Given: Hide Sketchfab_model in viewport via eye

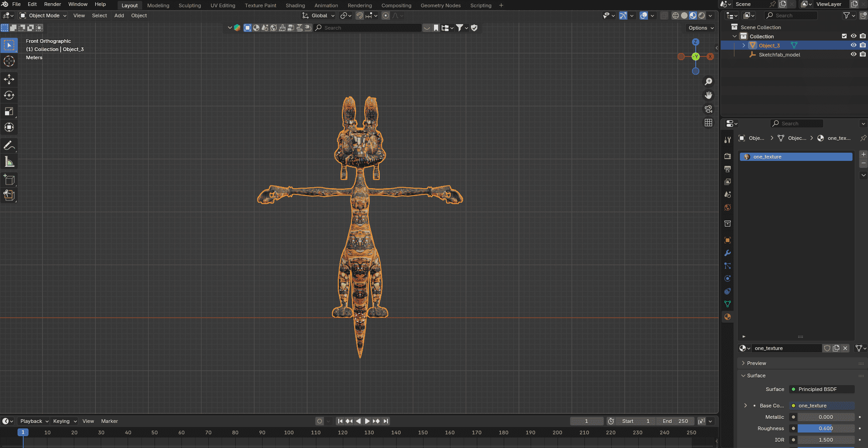Looking at the screenshot, I should click(x=853, y=54).
